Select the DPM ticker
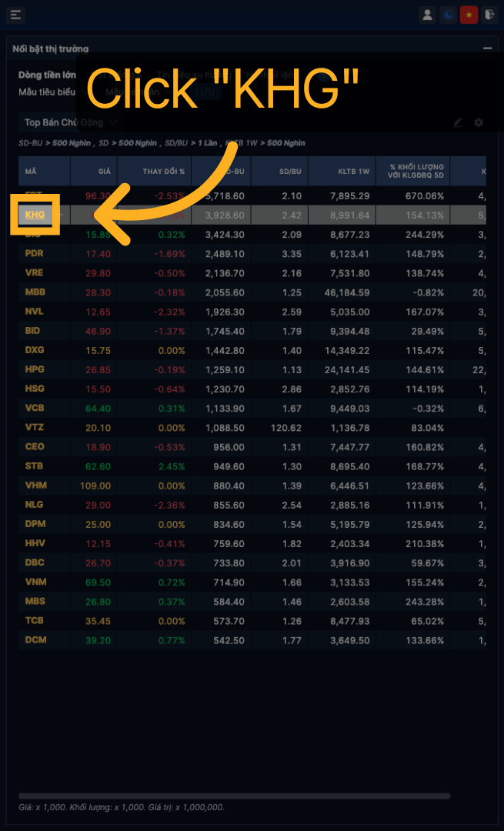Screen dimensions: 504x831 (x=35, y=524)
